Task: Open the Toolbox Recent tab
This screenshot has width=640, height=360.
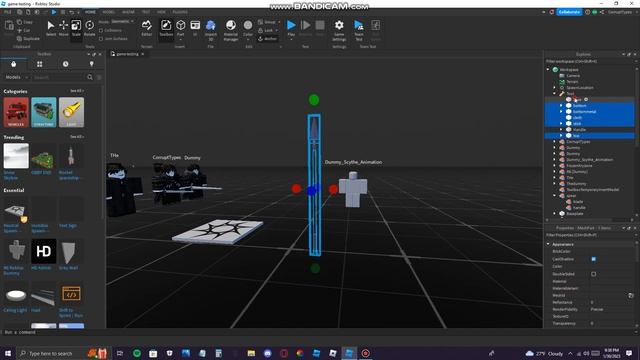Action: pyautogui.click(x=65, y=64)
